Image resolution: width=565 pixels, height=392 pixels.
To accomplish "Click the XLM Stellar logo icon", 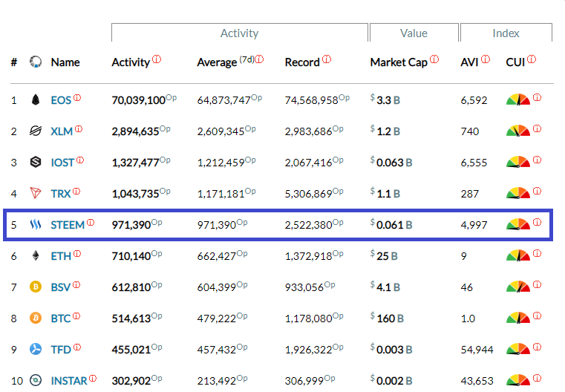I will point(36,131).
